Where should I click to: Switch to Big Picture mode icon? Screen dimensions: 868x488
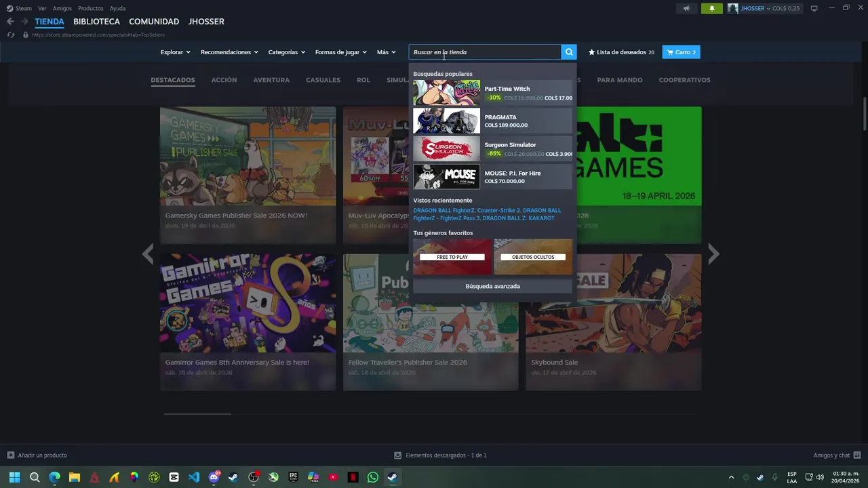click(x=814, y=8)
